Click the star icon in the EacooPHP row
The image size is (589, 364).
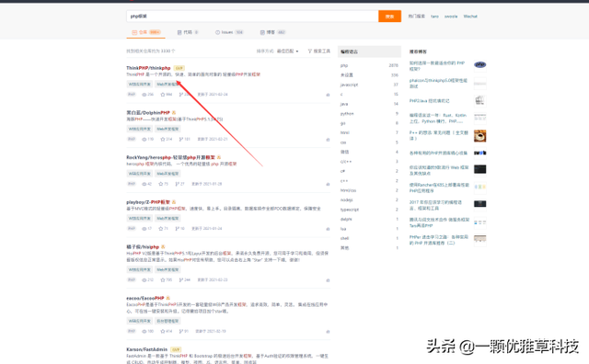click(x=163, y=331)
